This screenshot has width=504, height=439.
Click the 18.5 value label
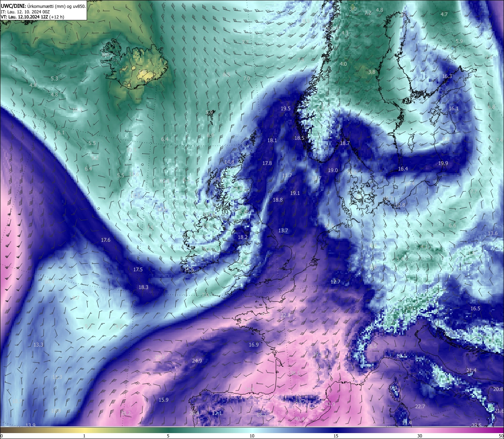300,138
